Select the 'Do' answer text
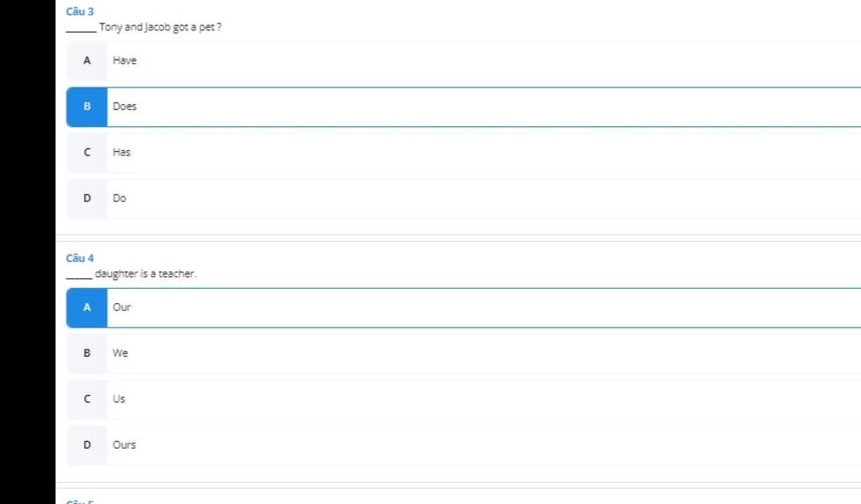 [x=119, y=198]
